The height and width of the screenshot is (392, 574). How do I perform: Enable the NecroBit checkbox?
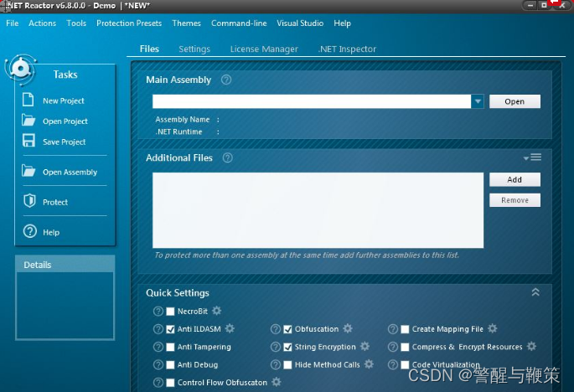170,312
